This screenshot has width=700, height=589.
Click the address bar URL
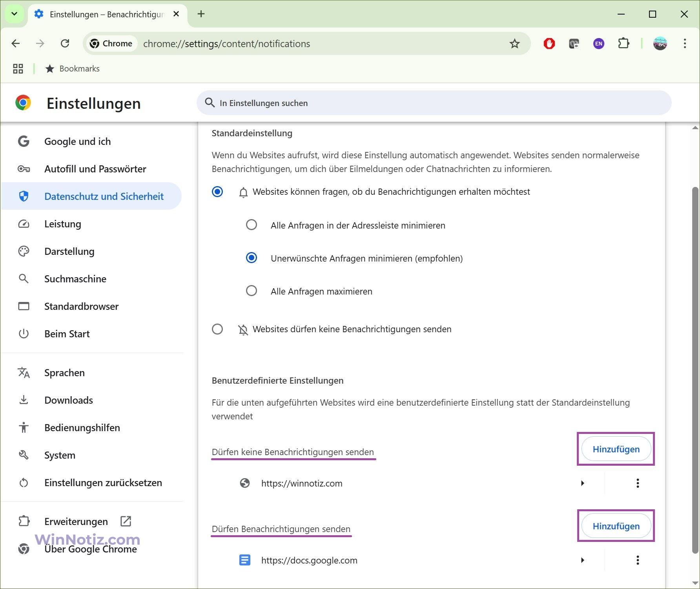(226, 44)
